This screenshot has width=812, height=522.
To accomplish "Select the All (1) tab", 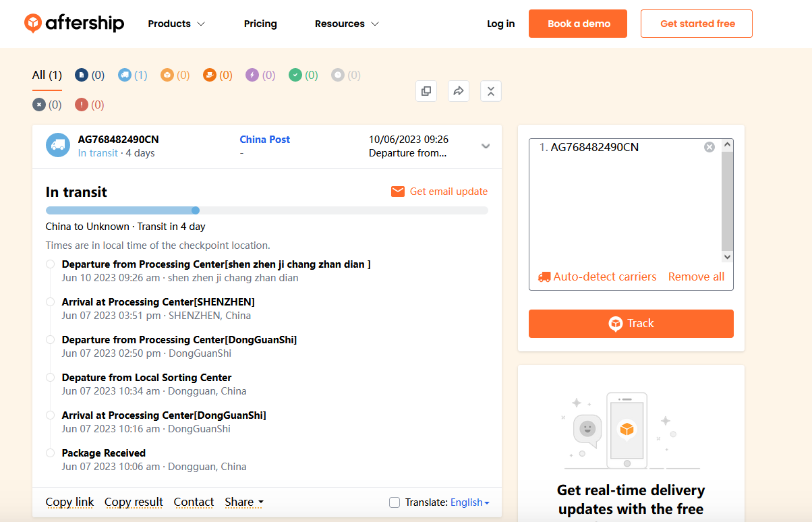I will [x=47, y=75].
